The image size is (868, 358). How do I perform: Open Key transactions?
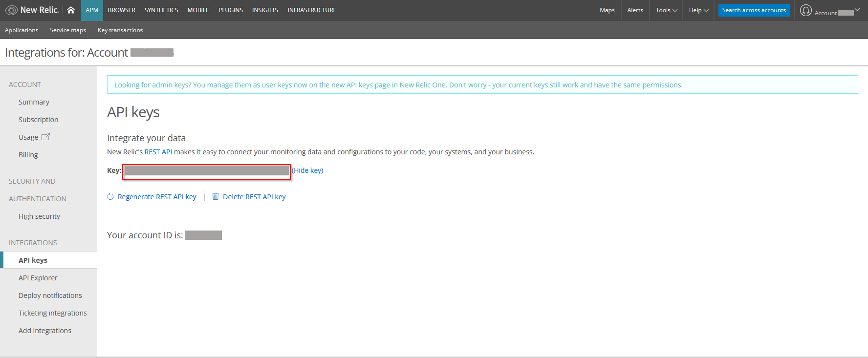120,30
